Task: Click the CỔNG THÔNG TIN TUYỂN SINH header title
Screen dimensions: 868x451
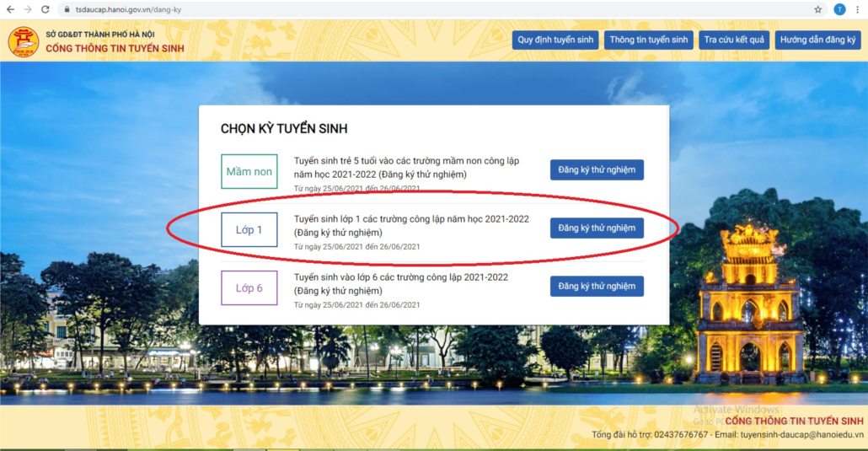Action: 115,48
